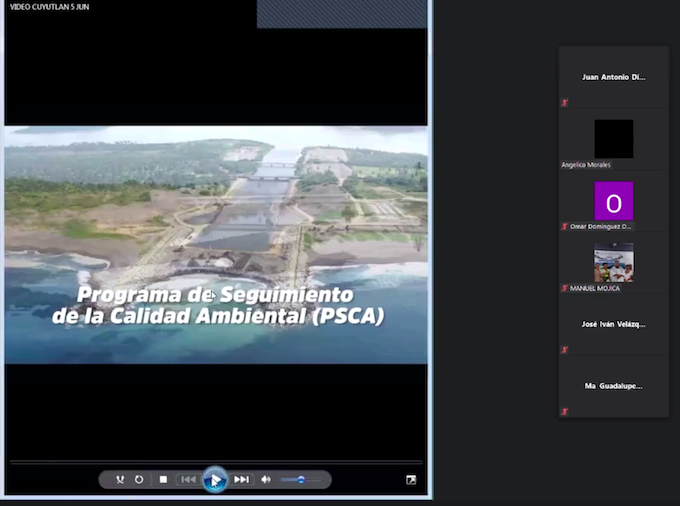Click muted mic icon beside MANUEL MOJICA
This screenshot has width=680, height=506.
564,288
